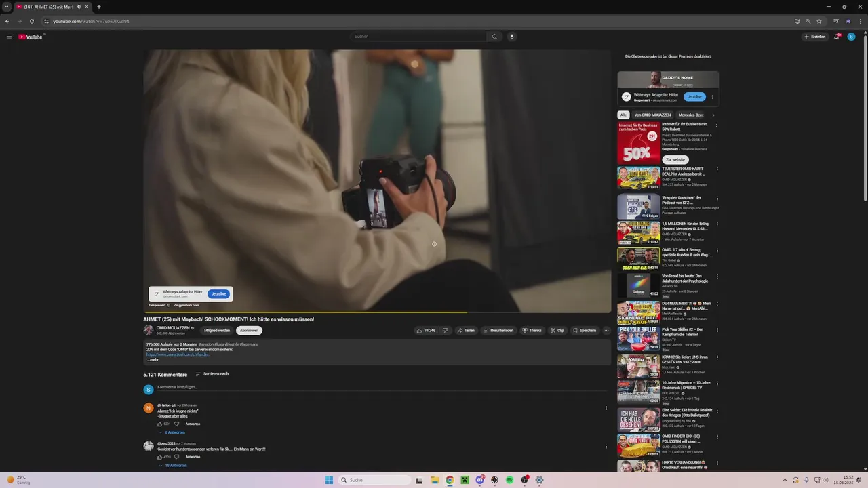Viewport: 868px width, 488px height.
Task: Focus the Kommentar hinzufügen field
Action: [381, 387]
